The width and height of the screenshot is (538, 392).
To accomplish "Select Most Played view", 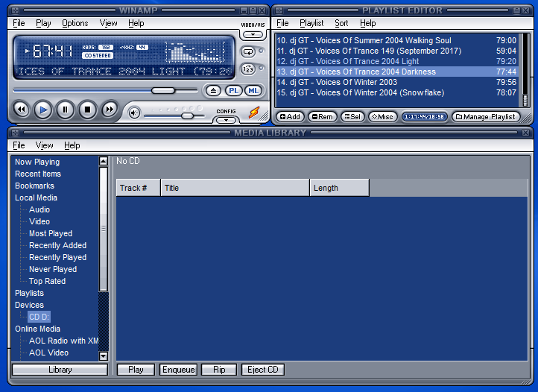I will tap(51, 233).
